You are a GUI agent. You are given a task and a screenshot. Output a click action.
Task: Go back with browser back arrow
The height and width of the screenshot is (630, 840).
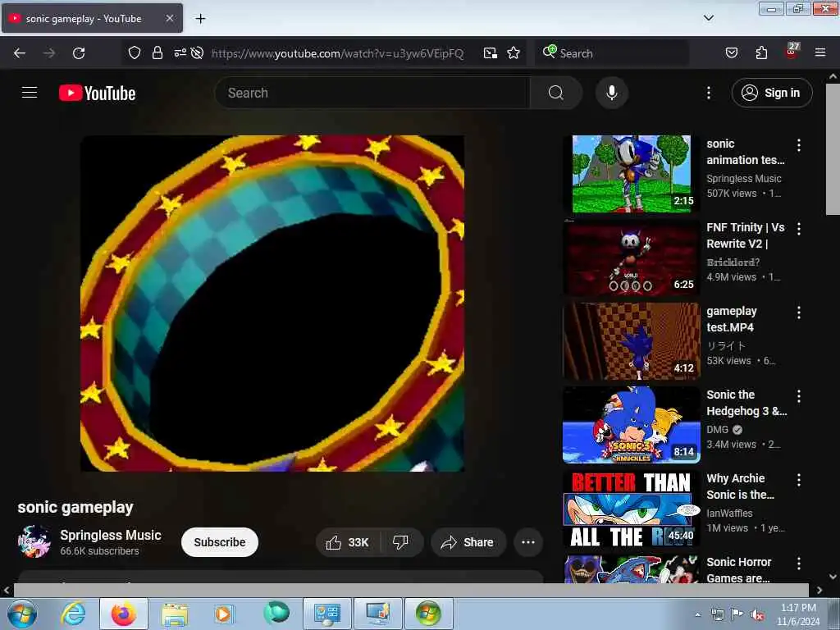coord(20,53)
